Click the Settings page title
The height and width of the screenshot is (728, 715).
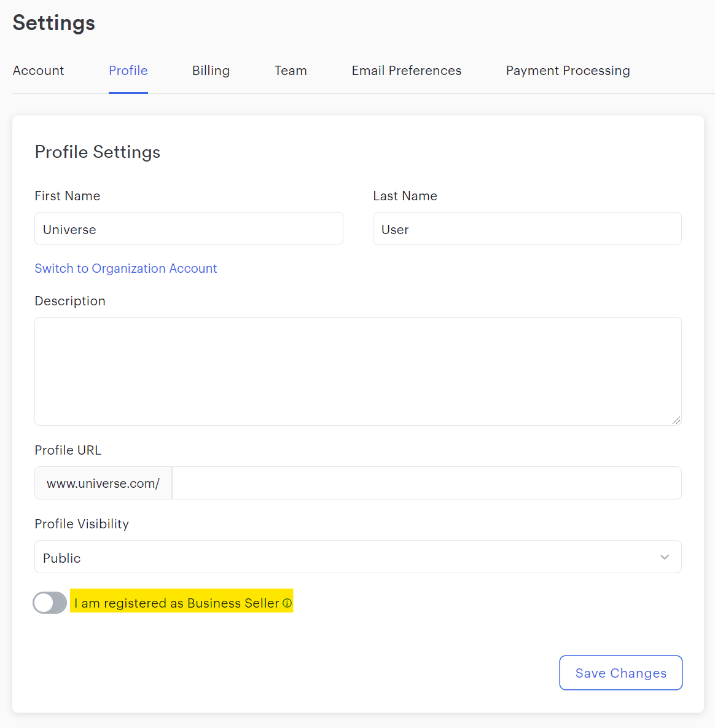coord(54,23)
